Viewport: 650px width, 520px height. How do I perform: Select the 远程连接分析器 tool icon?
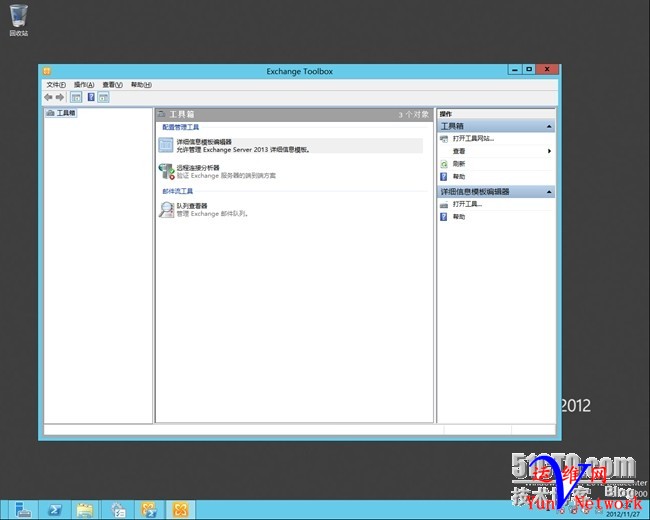(x=166, y=171)
